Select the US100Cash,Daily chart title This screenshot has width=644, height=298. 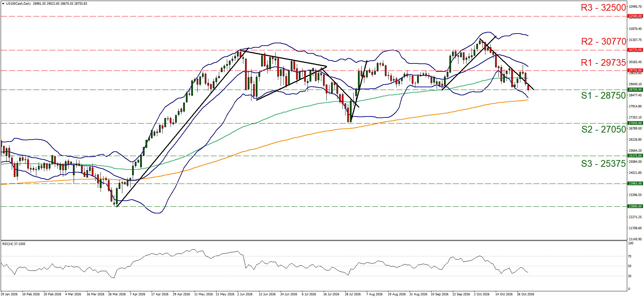pos(18,4)
